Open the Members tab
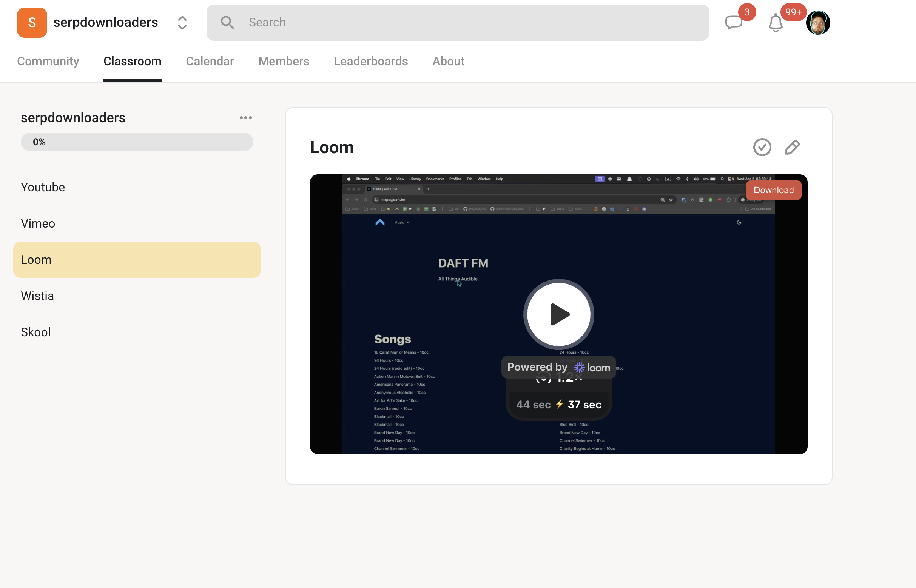 coord(284,61)
